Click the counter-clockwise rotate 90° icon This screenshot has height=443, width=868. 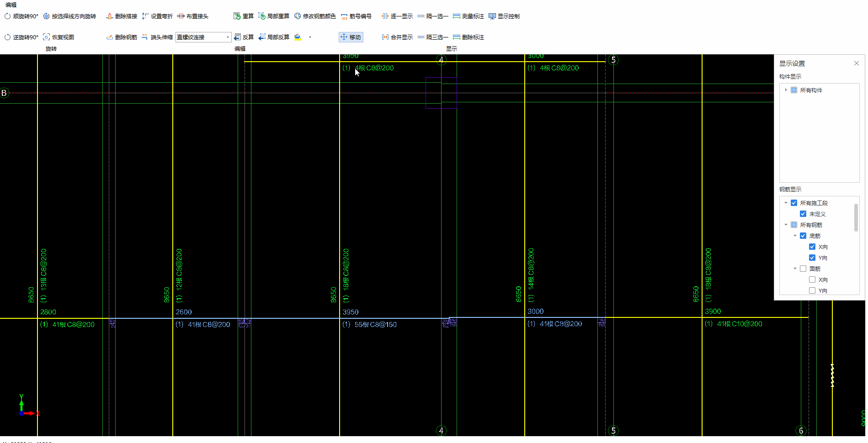(x=7, y=37)
